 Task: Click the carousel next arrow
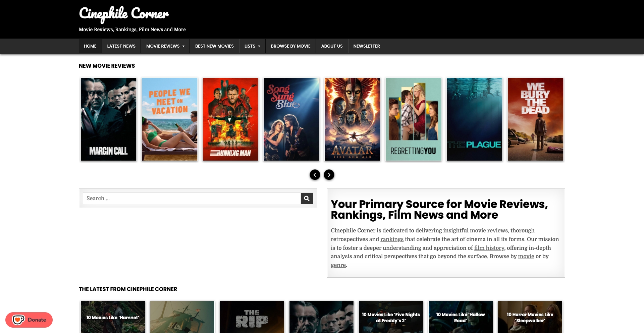tap(329, 175)
